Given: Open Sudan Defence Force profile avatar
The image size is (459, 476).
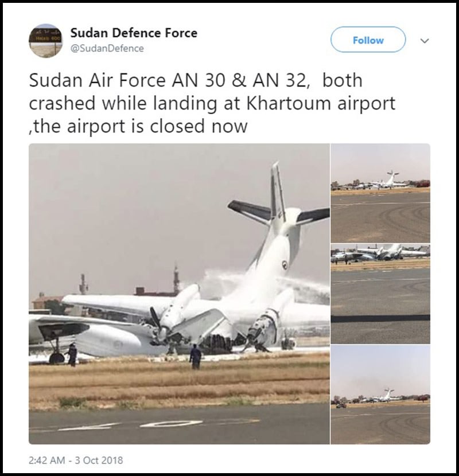Looking at the screenshot, I should pyautogui.click(x=45, y=41).
